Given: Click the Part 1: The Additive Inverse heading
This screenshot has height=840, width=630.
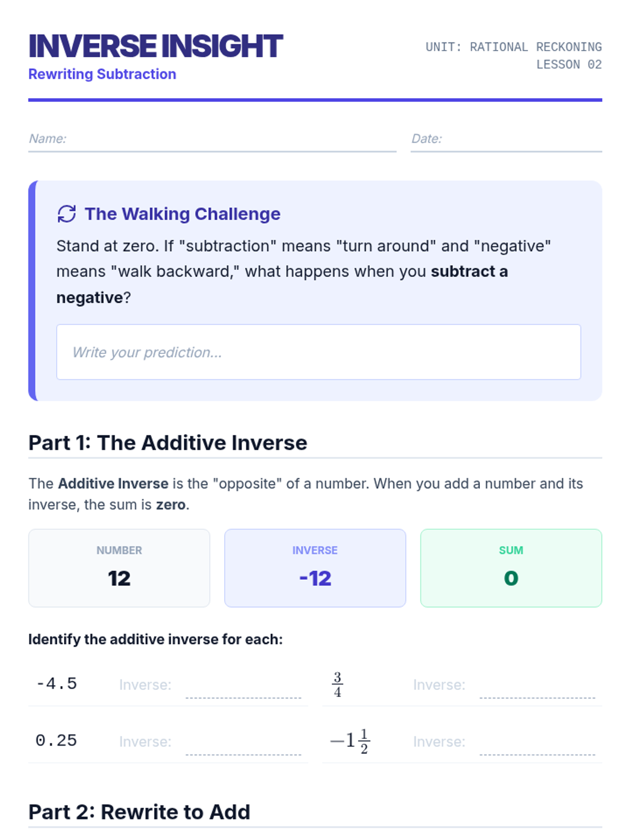Looking at the screenshot, I should click(x=168, y=443).
